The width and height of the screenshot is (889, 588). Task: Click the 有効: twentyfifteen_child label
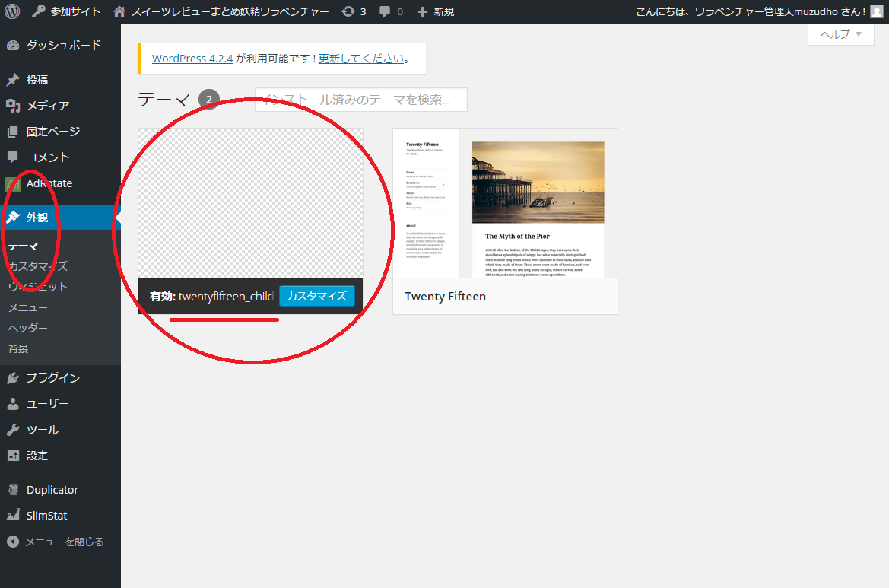(211, 297)
